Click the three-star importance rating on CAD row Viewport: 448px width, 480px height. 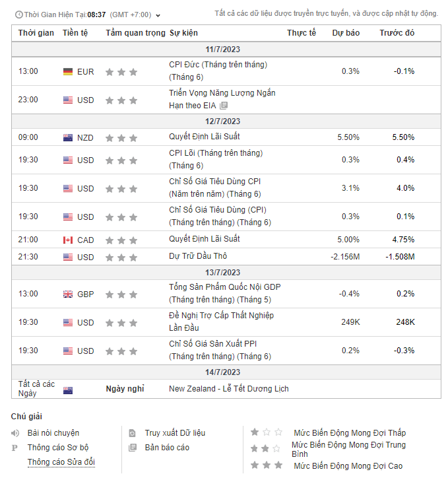121,240
